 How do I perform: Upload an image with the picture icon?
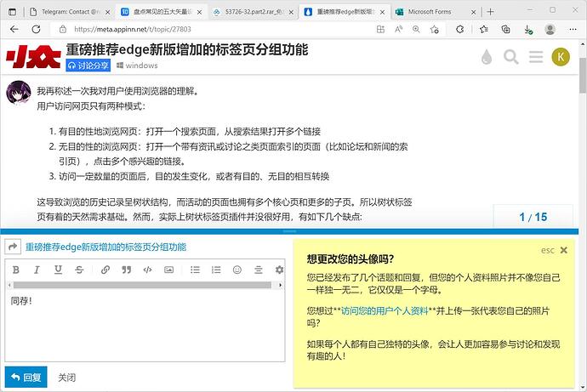168,270
